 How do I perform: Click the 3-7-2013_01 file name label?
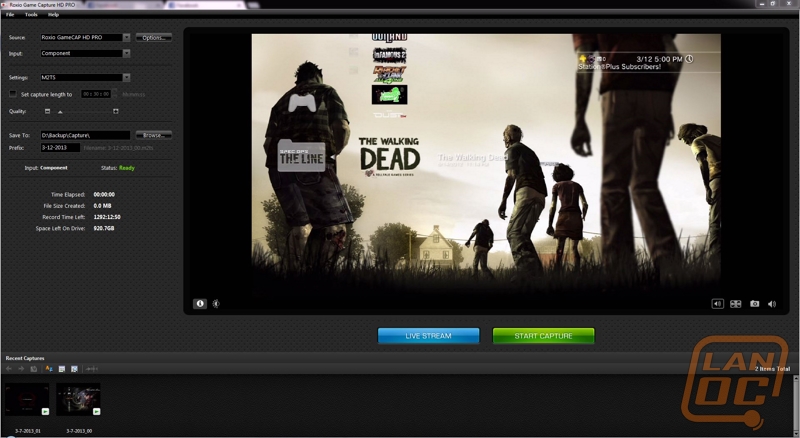(28, 431)
